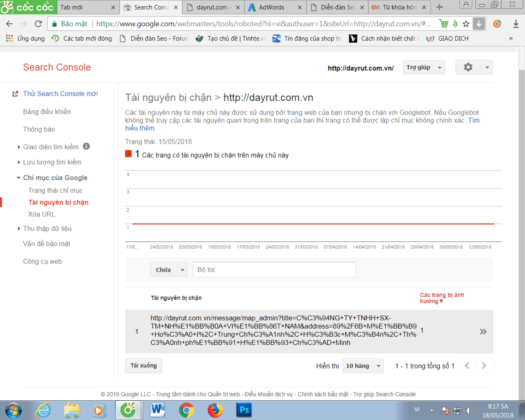Click the VI language indicator in system tray
The height and width of the screenshot is (420, 525).
pos(417,410)
